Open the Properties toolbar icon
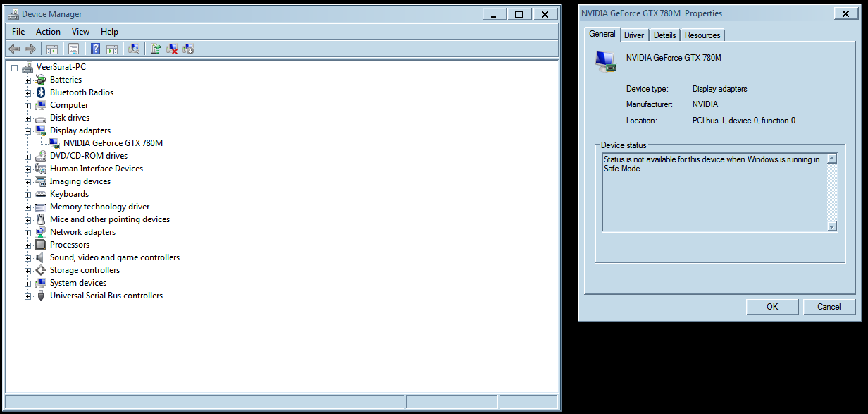 73,49
